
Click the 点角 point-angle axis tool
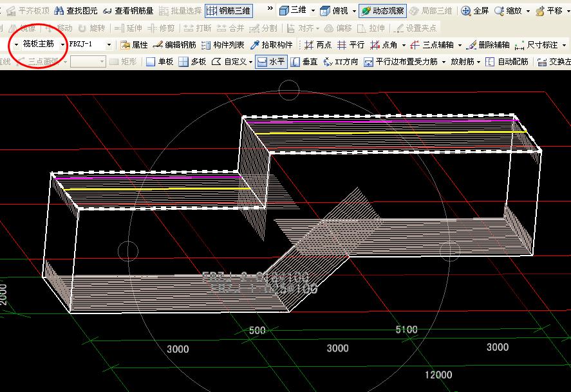[384, 45]
